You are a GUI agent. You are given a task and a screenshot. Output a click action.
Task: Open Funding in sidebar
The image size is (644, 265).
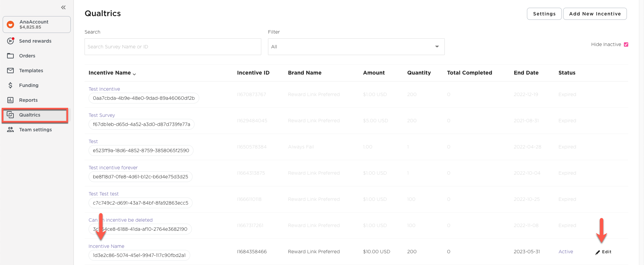click(29, 85)
